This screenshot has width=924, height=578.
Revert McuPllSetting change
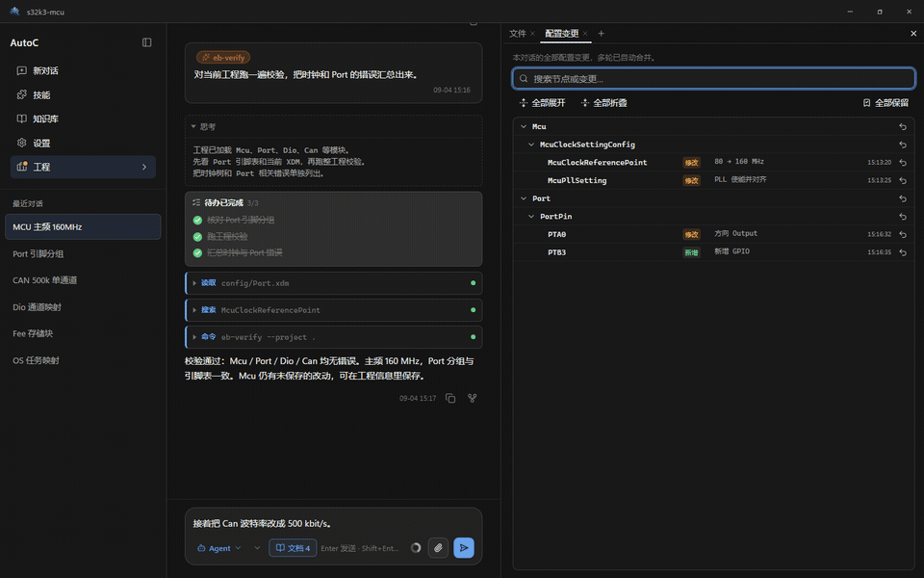[903, 180]
